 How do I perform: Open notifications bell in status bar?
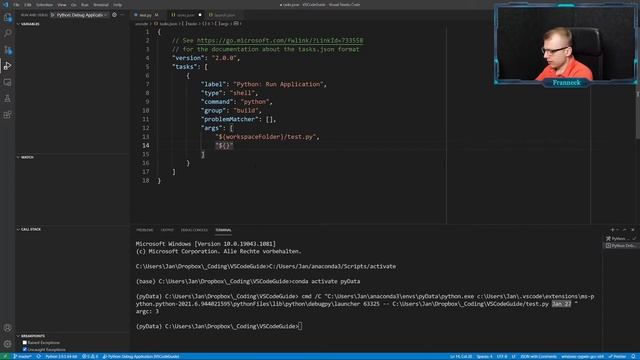pyautogui.click(x=634, y=356)
